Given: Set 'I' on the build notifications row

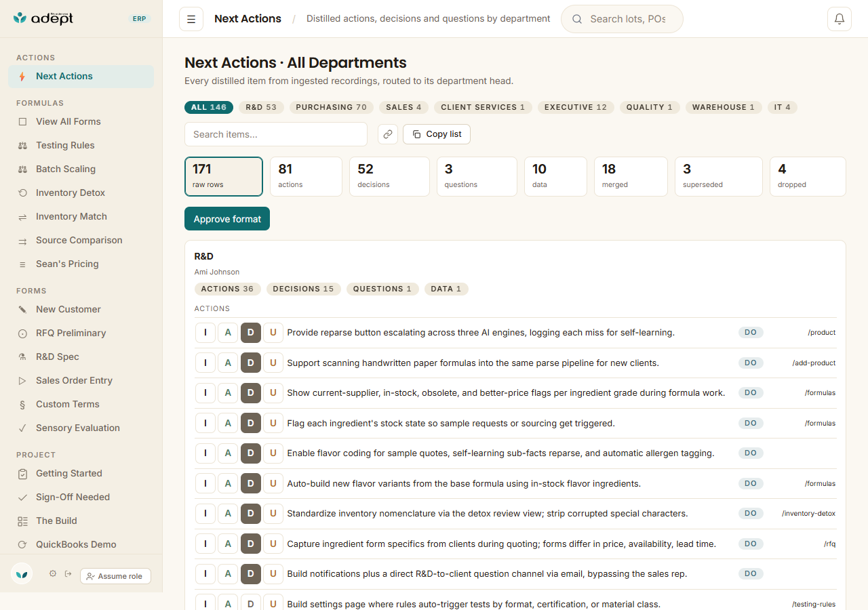Looking at the screenshot, I should point(205,573).
